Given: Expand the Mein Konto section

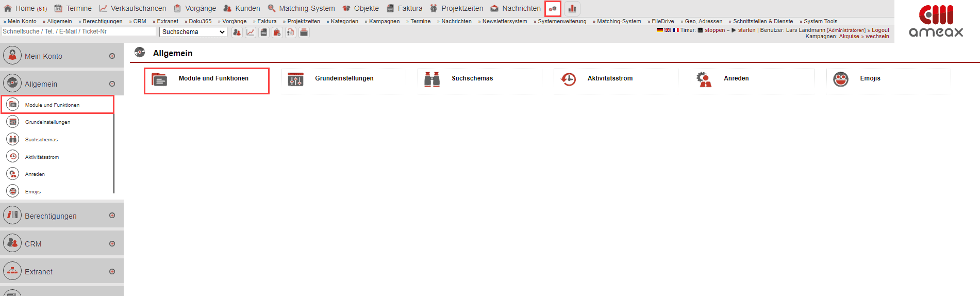Looking at the screenshot, I should tap(112, 56).
